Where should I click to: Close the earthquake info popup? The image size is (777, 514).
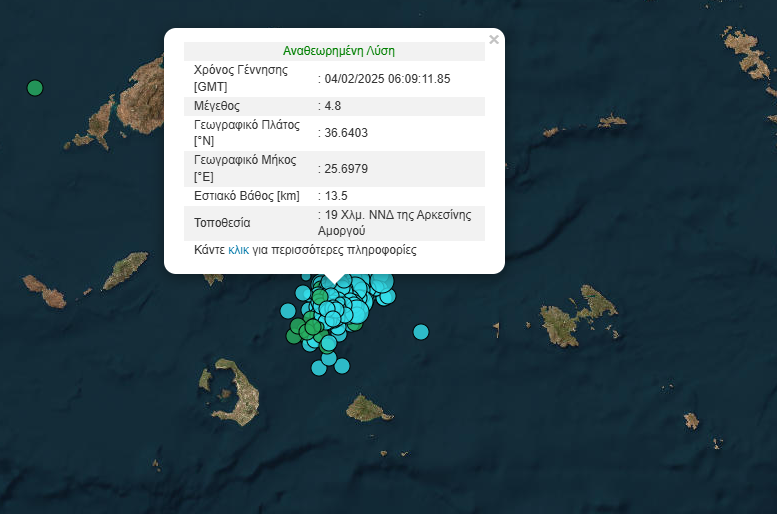(493, 40)
